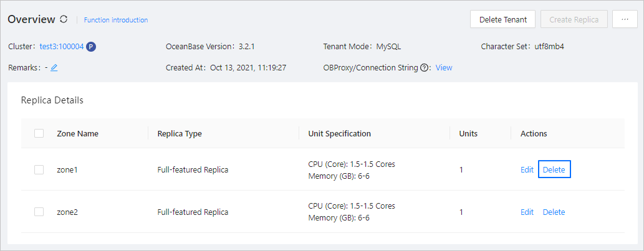Viewport: 644px width, 251px height.
Task: View the OBProxy connection string
Action: (444, 67)
